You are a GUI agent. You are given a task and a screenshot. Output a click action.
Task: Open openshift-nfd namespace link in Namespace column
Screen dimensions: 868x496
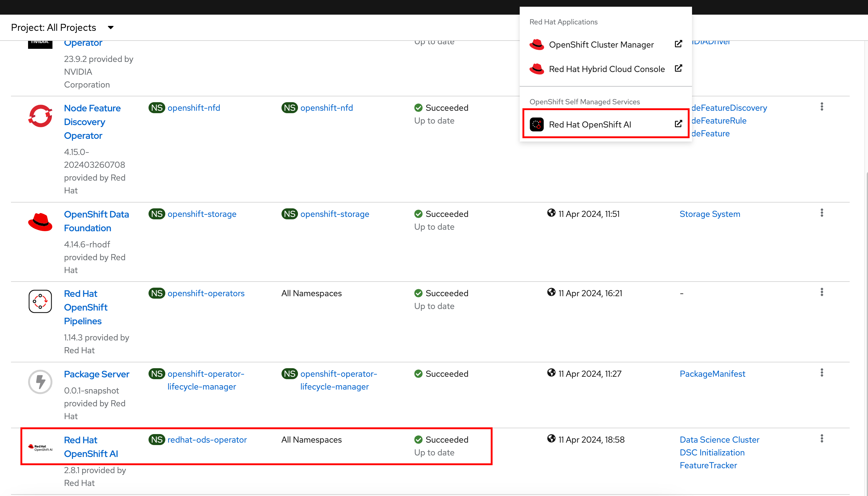(194, 108)
